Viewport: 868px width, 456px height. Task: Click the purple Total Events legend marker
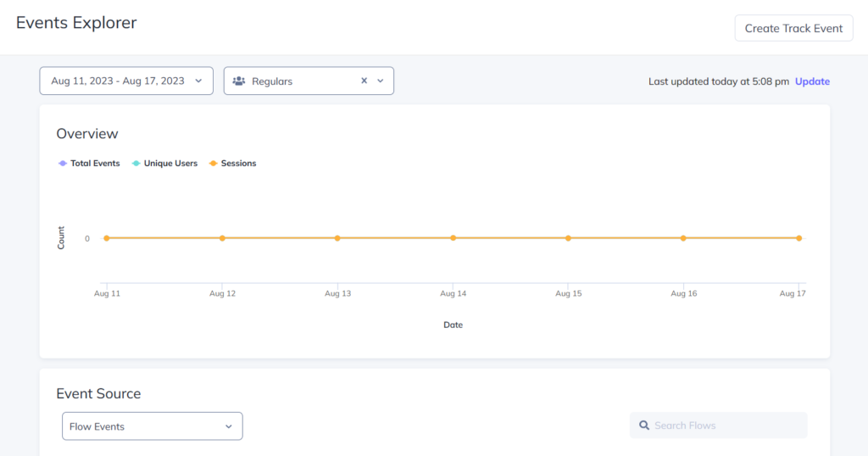pyautogui.click(x=63, y=164)
